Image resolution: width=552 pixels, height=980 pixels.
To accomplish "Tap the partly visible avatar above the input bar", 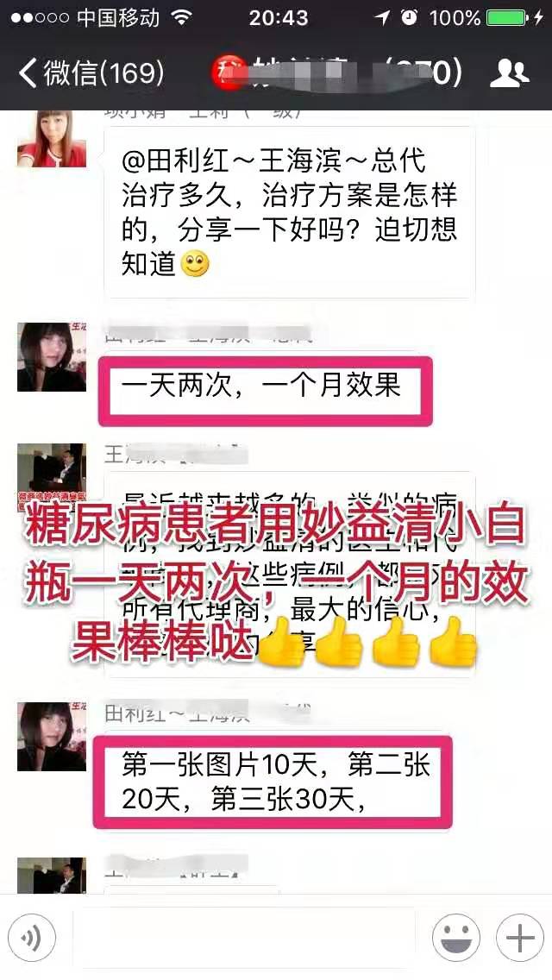I will [51, 875].
